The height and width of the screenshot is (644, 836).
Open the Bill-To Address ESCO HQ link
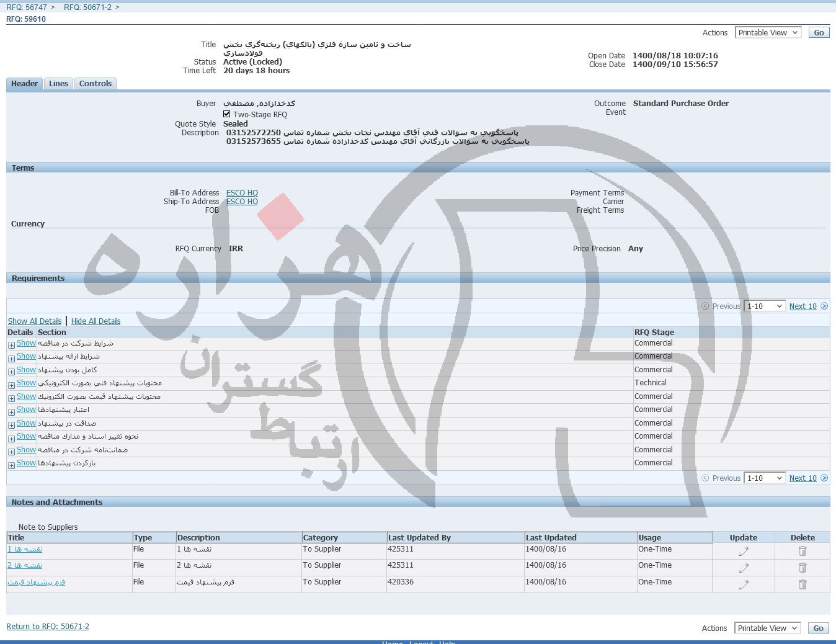click(x=242, y=193)
